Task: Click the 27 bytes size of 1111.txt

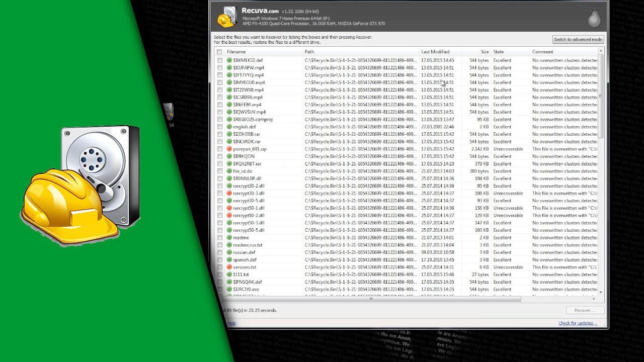Action: click(480, 275)
